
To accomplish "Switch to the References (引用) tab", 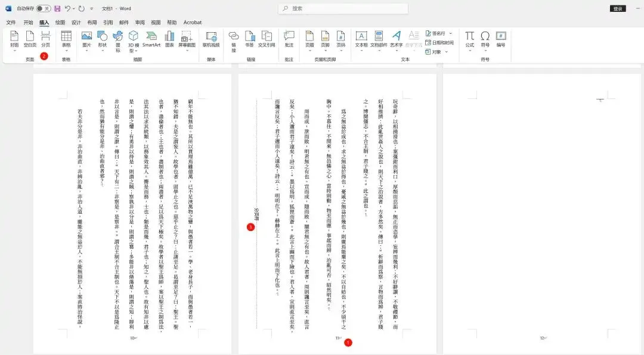I will tap(108, 22).
